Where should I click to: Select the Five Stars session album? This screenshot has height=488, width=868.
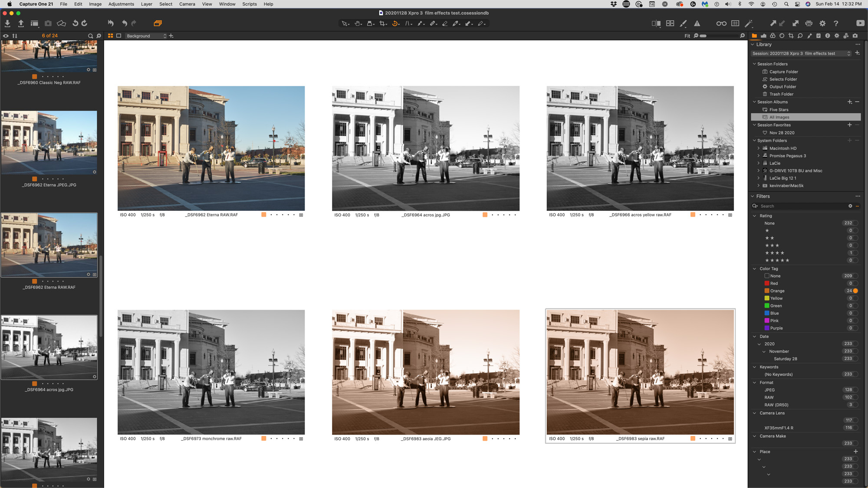[779, 110]
